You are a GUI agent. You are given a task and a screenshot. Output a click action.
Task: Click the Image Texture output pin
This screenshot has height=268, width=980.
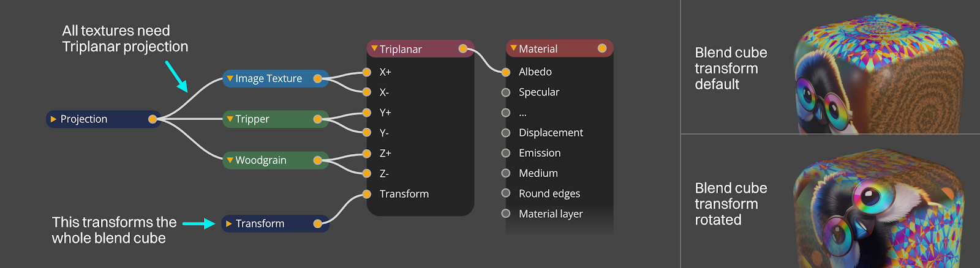click(317, 78)
